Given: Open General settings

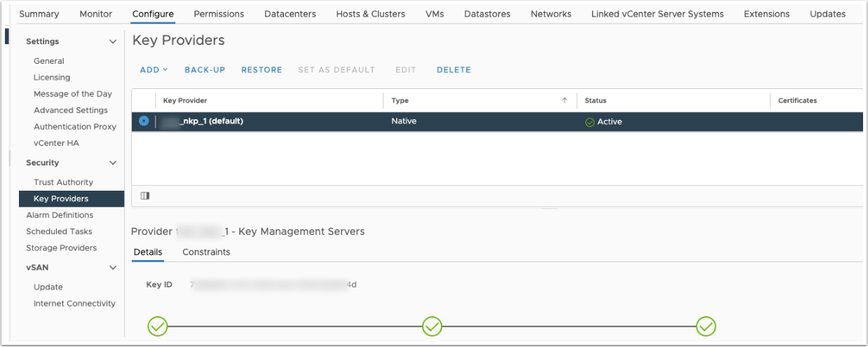Looking at the screenshot, I should [49, 61].
